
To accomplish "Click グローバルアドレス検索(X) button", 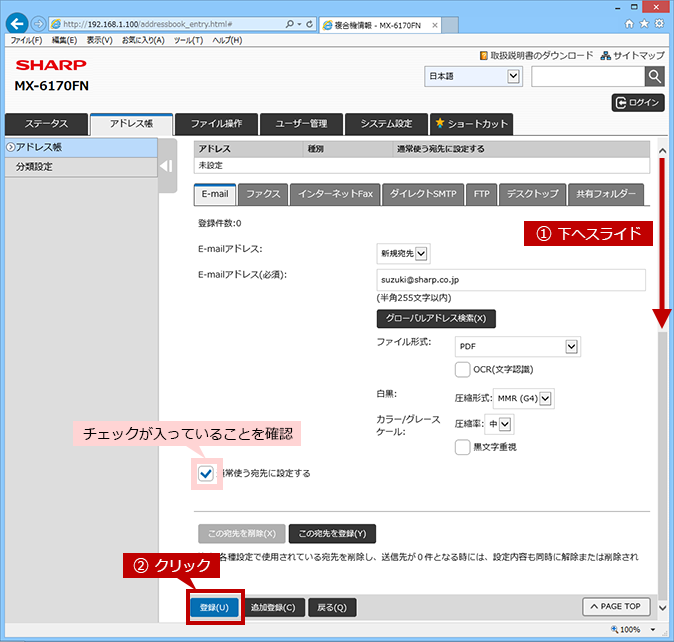I will point(436,319).
